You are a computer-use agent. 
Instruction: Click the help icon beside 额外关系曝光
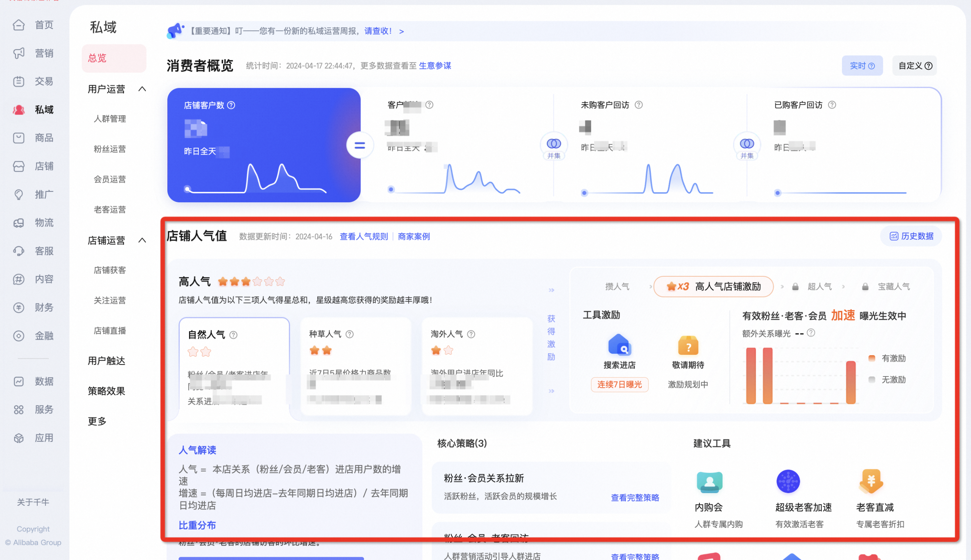coord(811,333)
